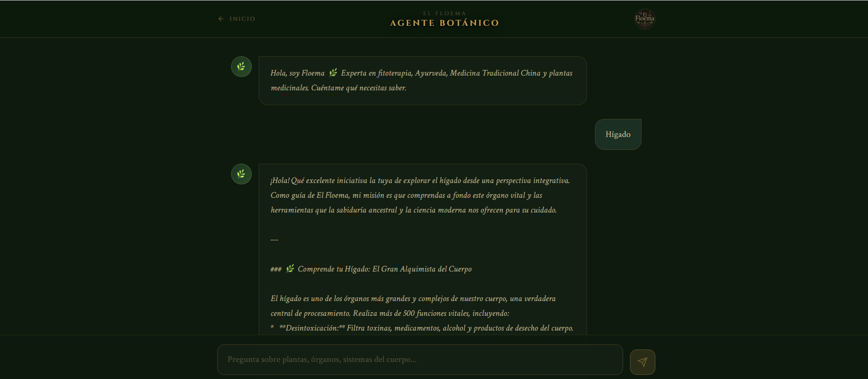868x379 pixels.
Task: Click the line "medicinales. Cuéntame qué necesitas saber."
Action: [339, 88]
